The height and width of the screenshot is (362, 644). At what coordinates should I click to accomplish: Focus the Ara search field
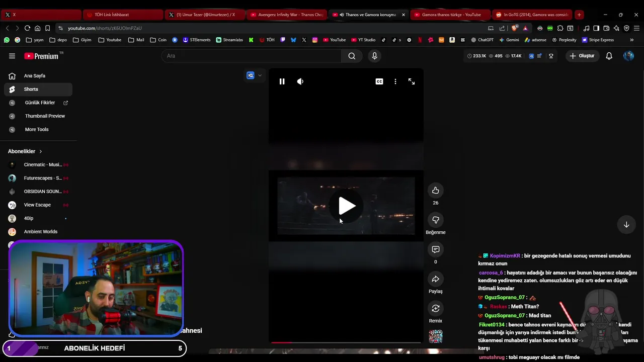(x=252, y=56)
